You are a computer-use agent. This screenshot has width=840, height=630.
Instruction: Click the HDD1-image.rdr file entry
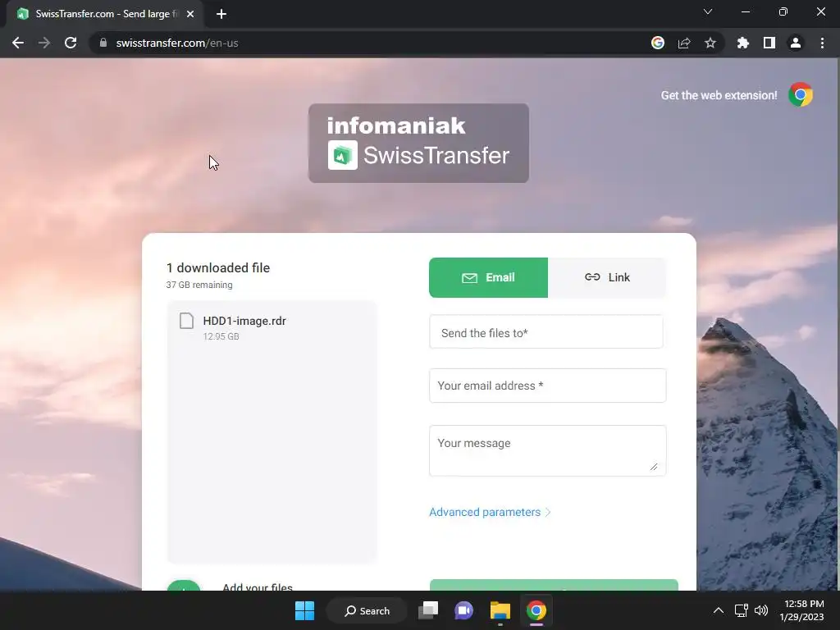point(272,327)
